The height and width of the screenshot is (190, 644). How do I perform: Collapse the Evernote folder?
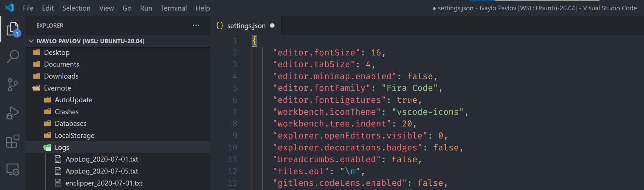(118, 88)
